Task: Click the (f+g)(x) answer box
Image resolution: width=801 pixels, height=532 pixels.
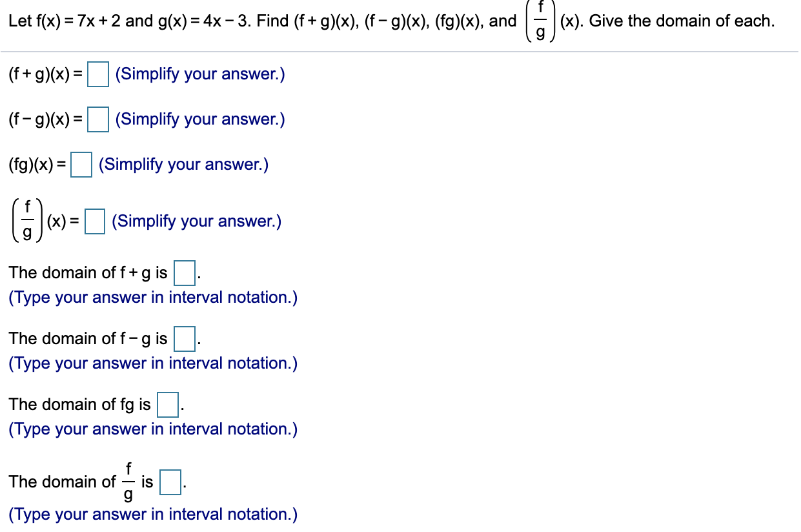Action: [97, 74]
